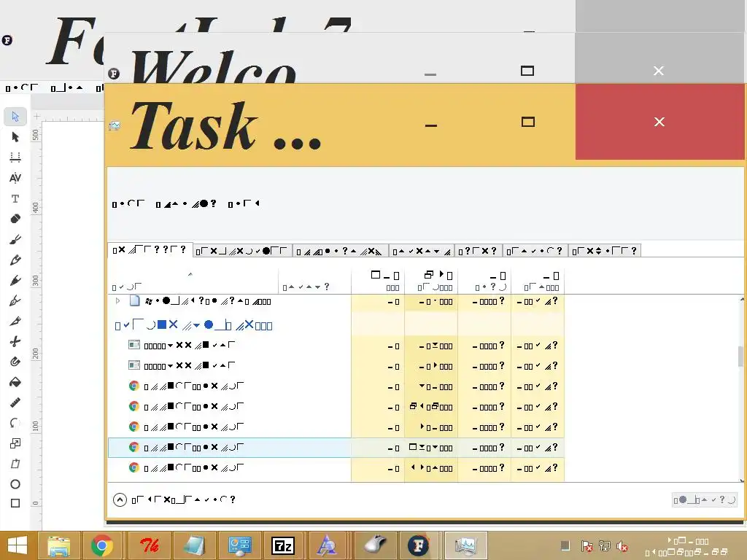Click the muted volume tray icon
Screen dimensions: 747x560
click(622, 547)
